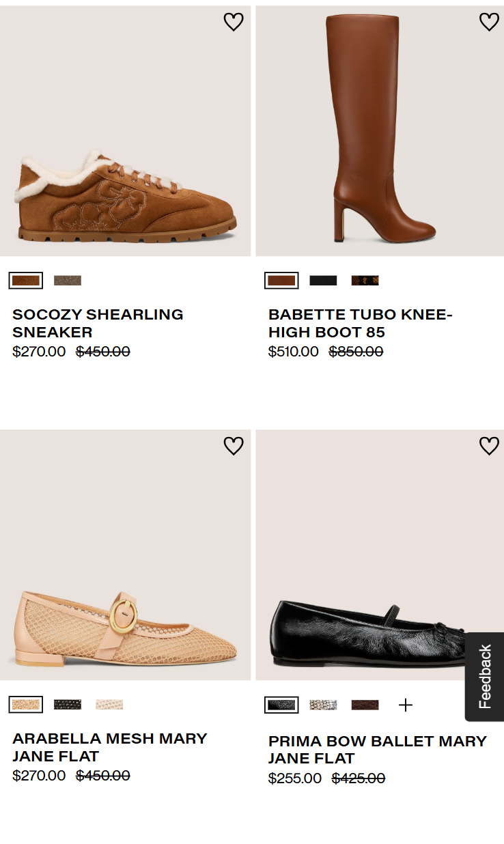Select the black swatch for Babette boot
The image size is (504, 844).
point(323,281)
